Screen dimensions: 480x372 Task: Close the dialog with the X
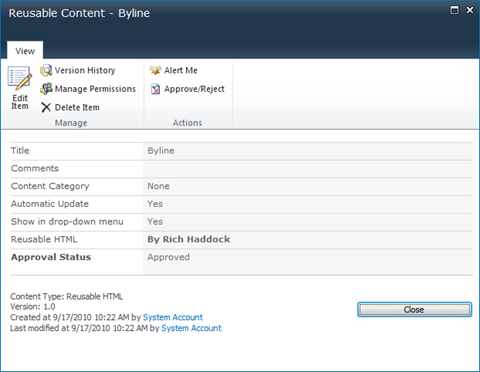click(x=470, y=10)
